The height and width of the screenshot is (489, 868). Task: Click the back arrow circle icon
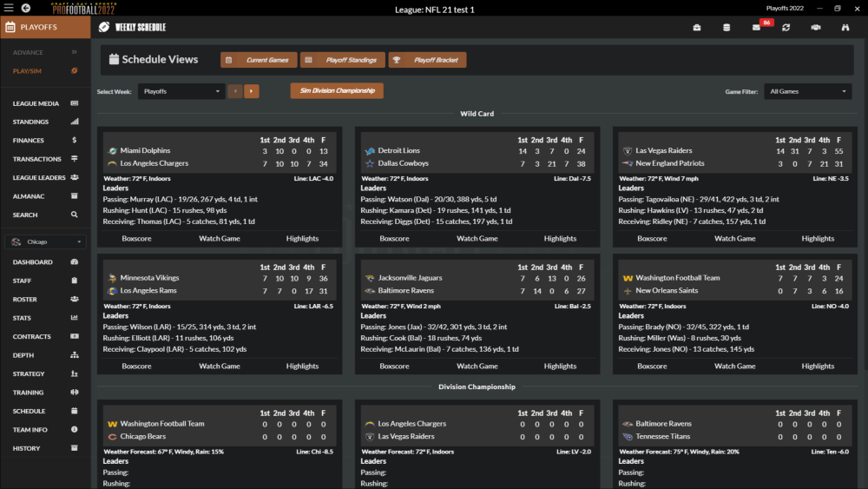pos(25,8)
